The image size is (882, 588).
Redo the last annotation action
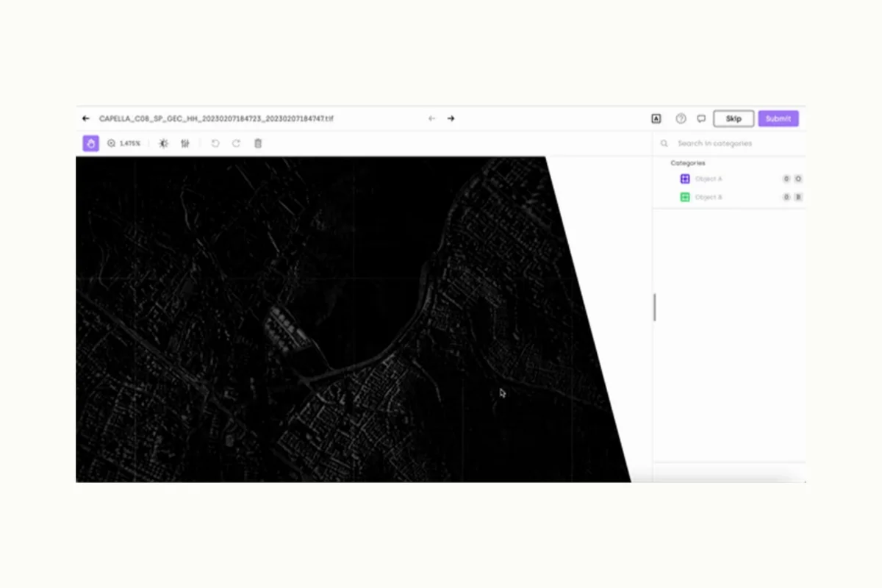pyautogui.click(x=236, y=143)
